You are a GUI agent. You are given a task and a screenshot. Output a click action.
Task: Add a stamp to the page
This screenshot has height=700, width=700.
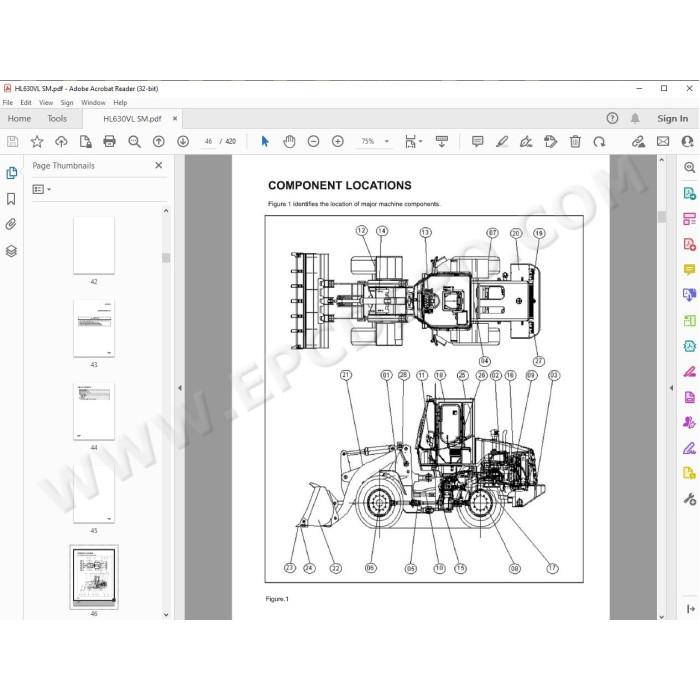click(x=550, y=142)
